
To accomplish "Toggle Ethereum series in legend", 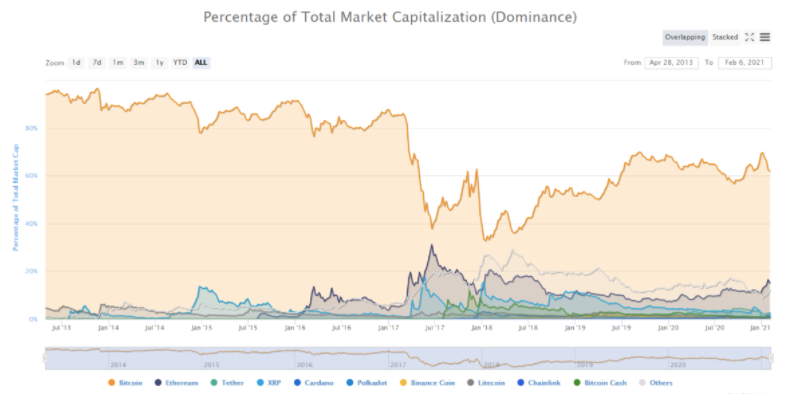I will 176,383.
